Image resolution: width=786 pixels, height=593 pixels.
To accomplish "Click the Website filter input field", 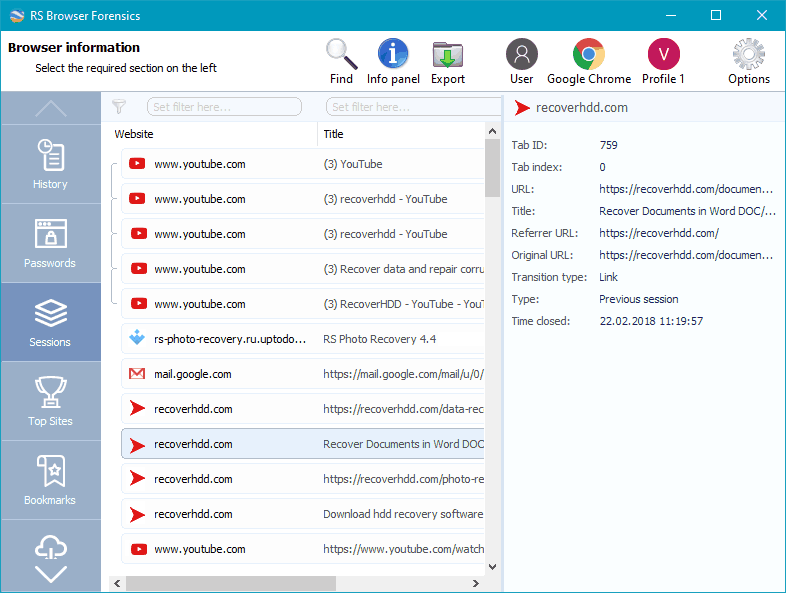I will (x=224, y=107).
